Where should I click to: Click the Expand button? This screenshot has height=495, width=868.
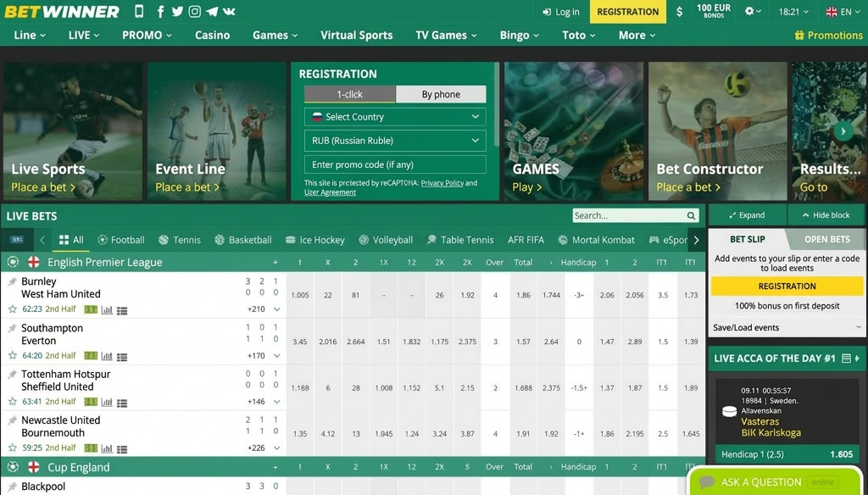(747, 215)
